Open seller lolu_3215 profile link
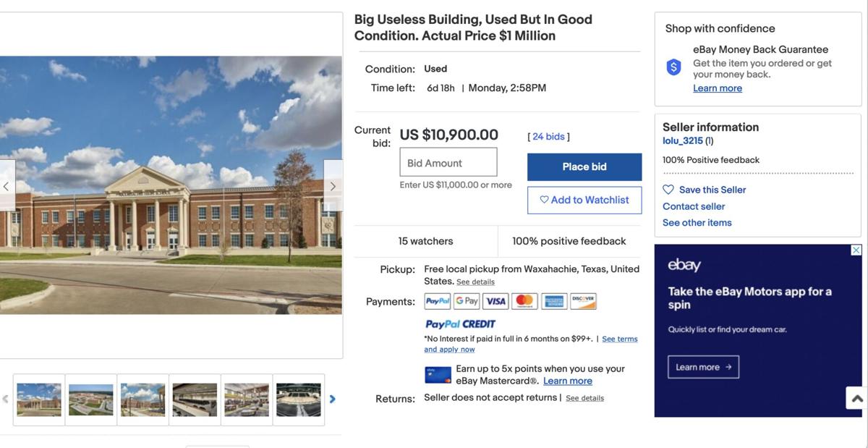868x448 pixels. pyautogui.click(x=683, y=141)
